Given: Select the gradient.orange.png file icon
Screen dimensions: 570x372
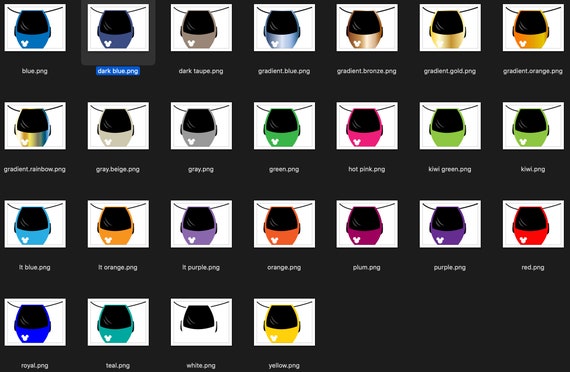Looking at the screenshot, I should pyautogui.click(x=533, y=28).
